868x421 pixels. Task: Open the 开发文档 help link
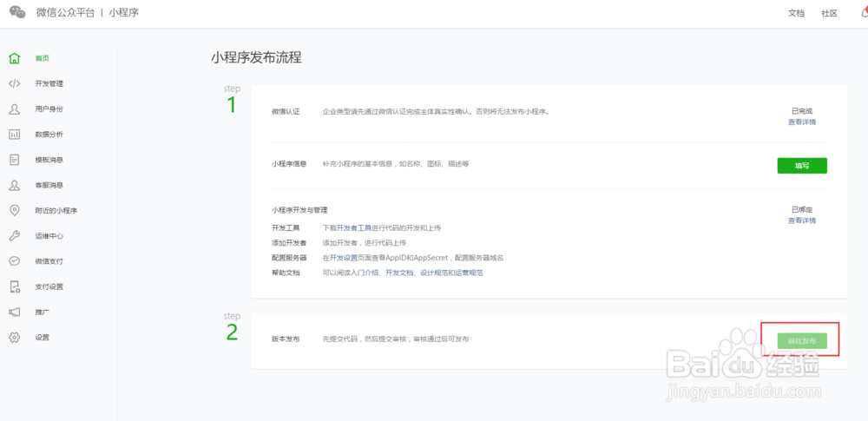399,273
